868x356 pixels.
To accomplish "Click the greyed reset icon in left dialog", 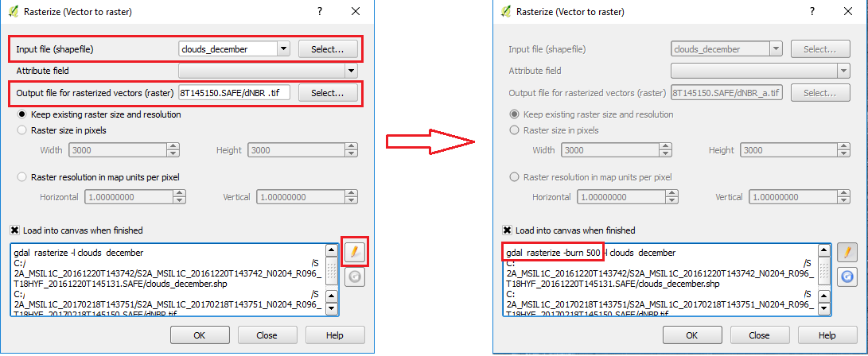I will [x=355, y=277].
